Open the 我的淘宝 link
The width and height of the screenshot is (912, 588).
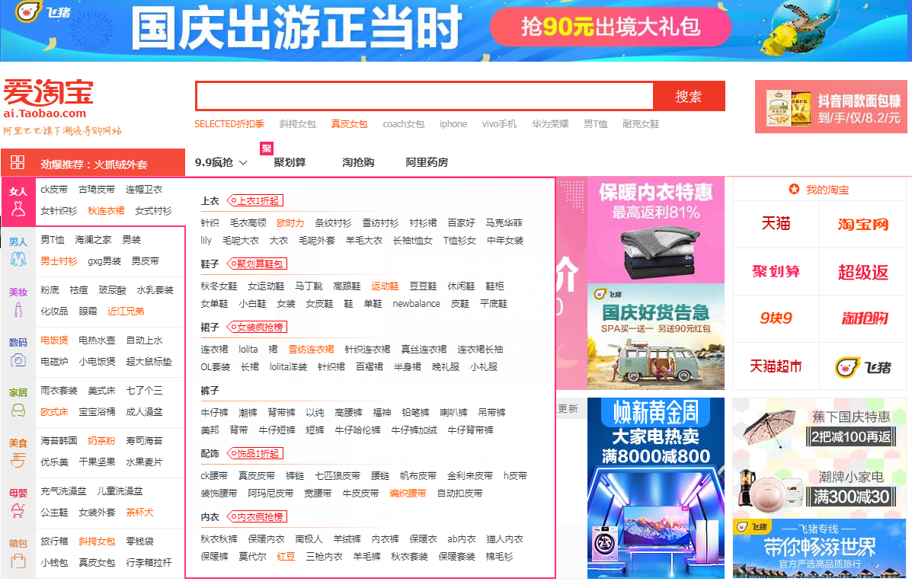point(827,190)
